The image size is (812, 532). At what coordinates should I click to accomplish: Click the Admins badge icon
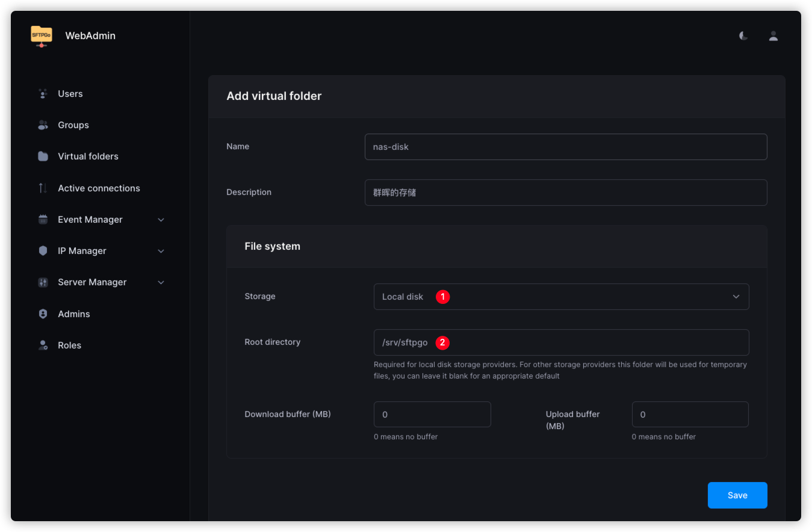coord(43,314)
